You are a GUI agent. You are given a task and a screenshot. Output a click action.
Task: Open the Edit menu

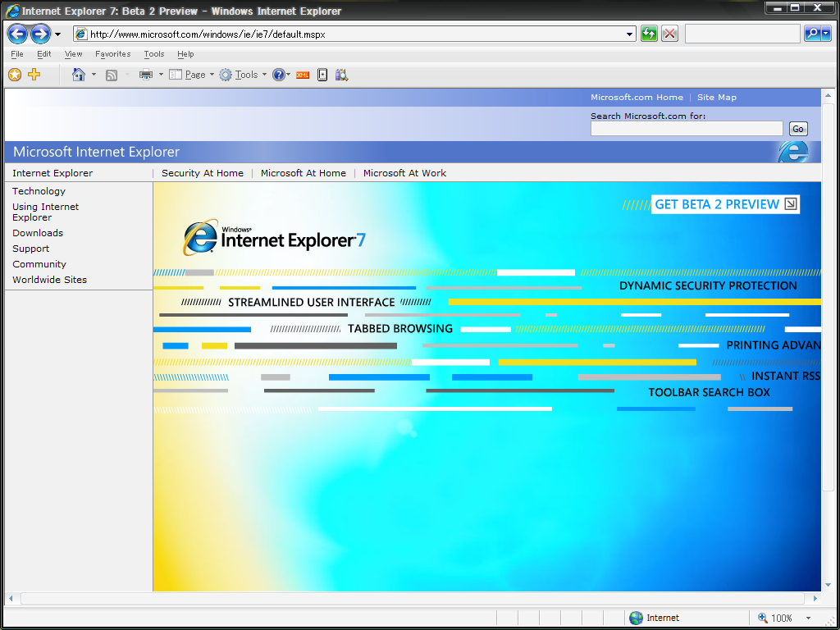coord(44,54)
